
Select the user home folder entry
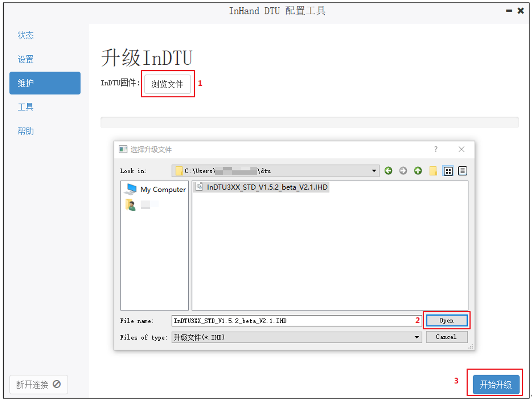point(142,204)
